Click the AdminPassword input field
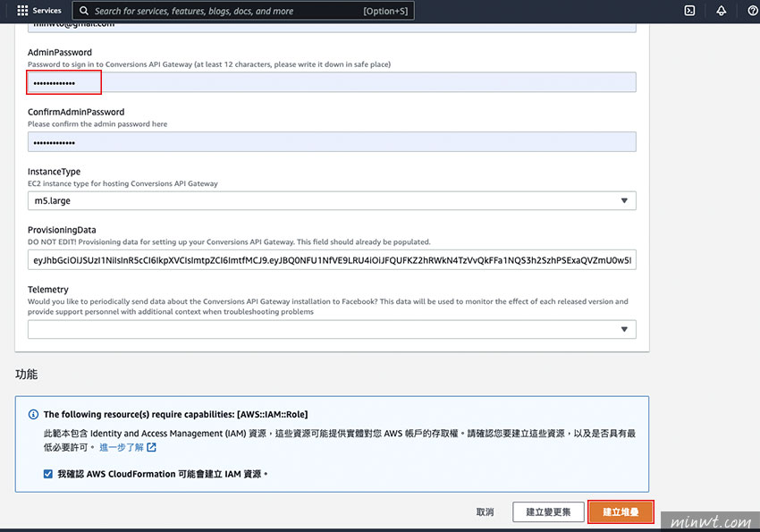This screenshot has width=760, height=532. (332, 82)
